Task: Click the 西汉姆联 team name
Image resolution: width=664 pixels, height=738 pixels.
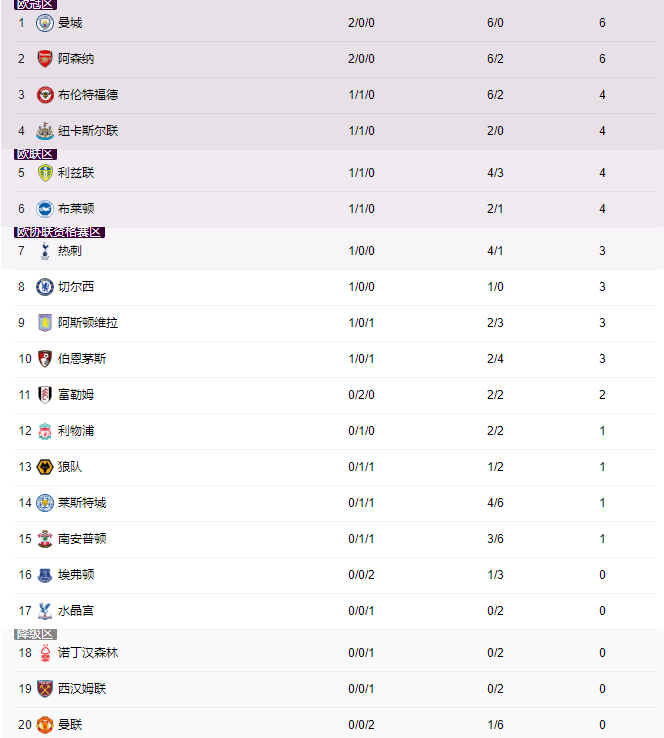Action: pos(82,689)
